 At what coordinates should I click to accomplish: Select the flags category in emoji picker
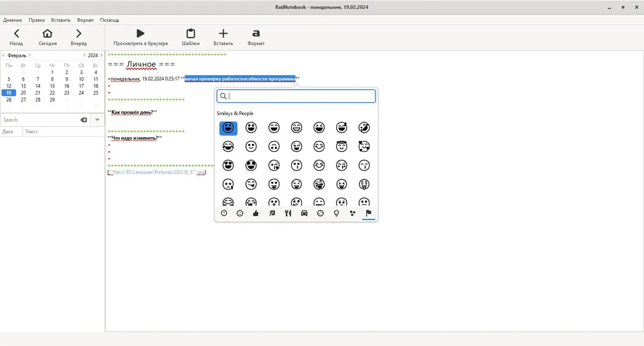368,213
